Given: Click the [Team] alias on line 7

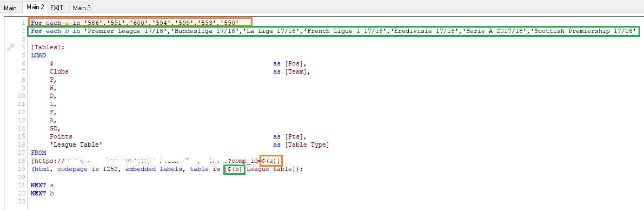Looking at the screenshot, I should (x=296, y=71).
